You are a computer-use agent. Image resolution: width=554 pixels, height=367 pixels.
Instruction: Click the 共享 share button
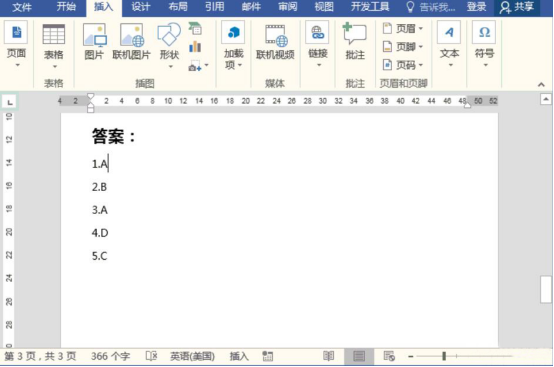coord(517,7)
